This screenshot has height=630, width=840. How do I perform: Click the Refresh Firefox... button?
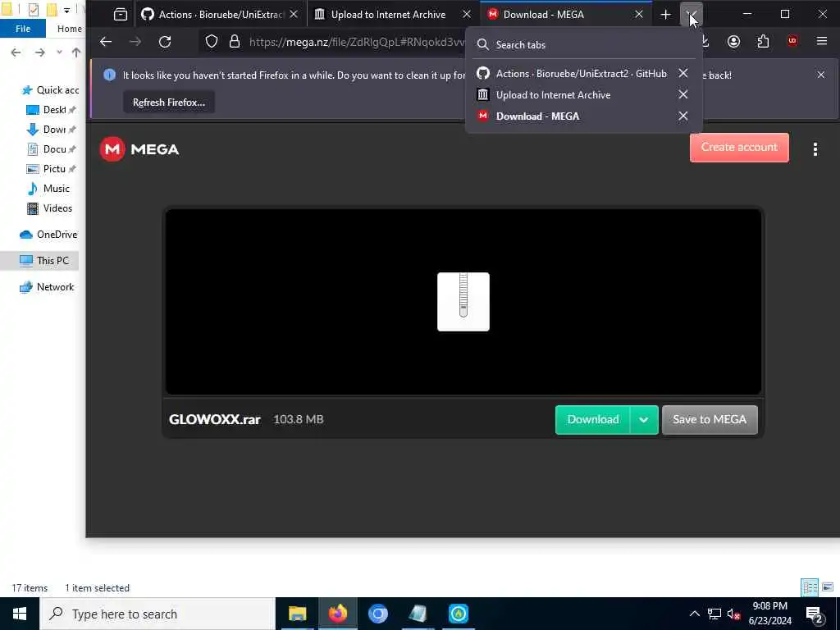coord(169,103)
